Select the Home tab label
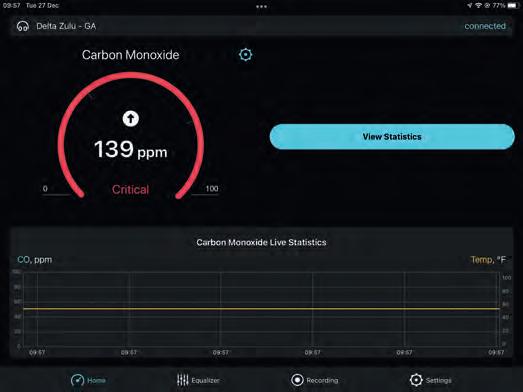This screenshot has height=392, width=523. (96, 380)
